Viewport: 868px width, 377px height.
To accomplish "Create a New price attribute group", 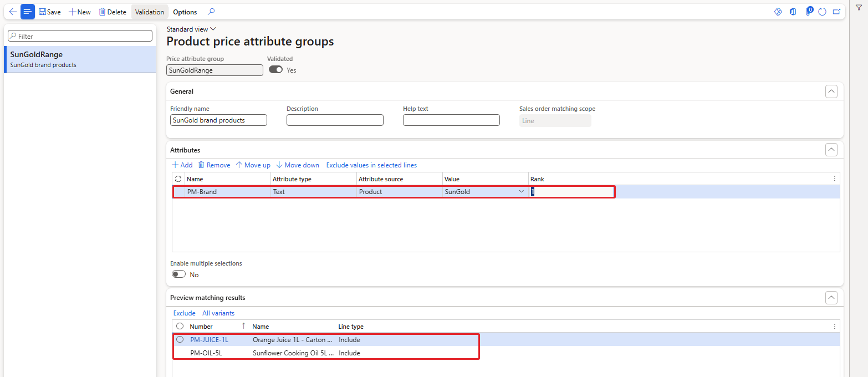I will tap(80, 12).
